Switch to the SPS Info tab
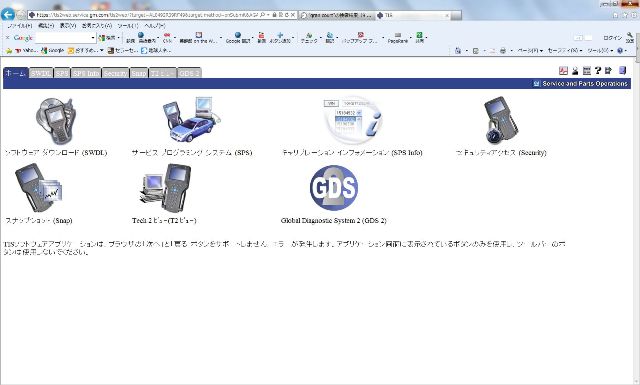 tap(86, 73)
